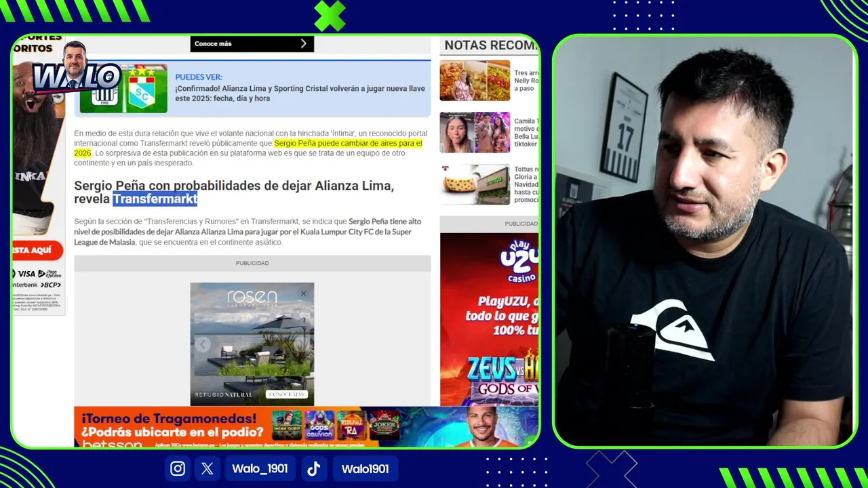
Task: Click the 'Conoce más' button in Rosen ad
Action: point(286,394)
